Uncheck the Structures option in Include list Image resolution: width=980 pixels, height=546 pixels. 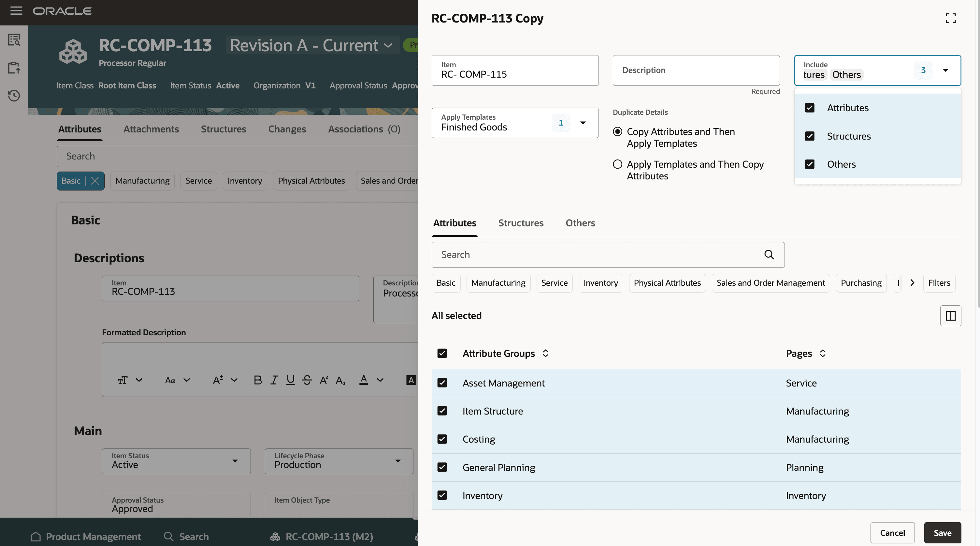click(810, 136)
